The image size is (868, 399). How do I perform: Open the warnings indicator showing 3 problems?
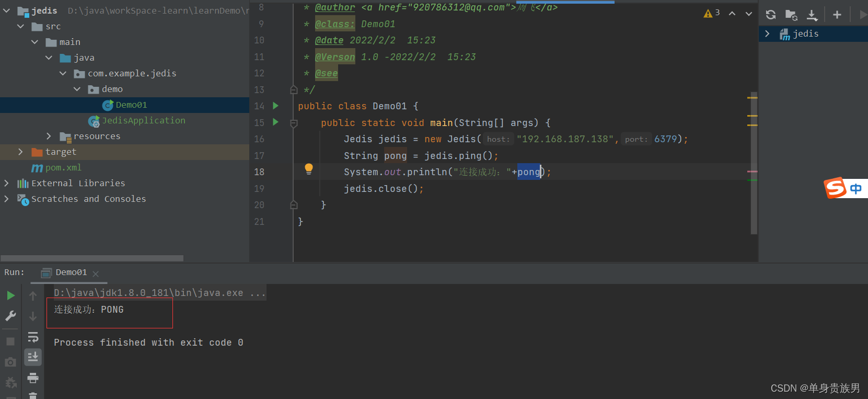coord(712,13)
